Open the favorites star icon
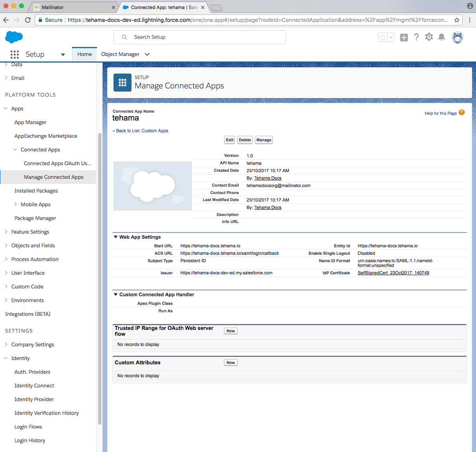The width and height of the screenshot is (476, 452). click(383, 37)
